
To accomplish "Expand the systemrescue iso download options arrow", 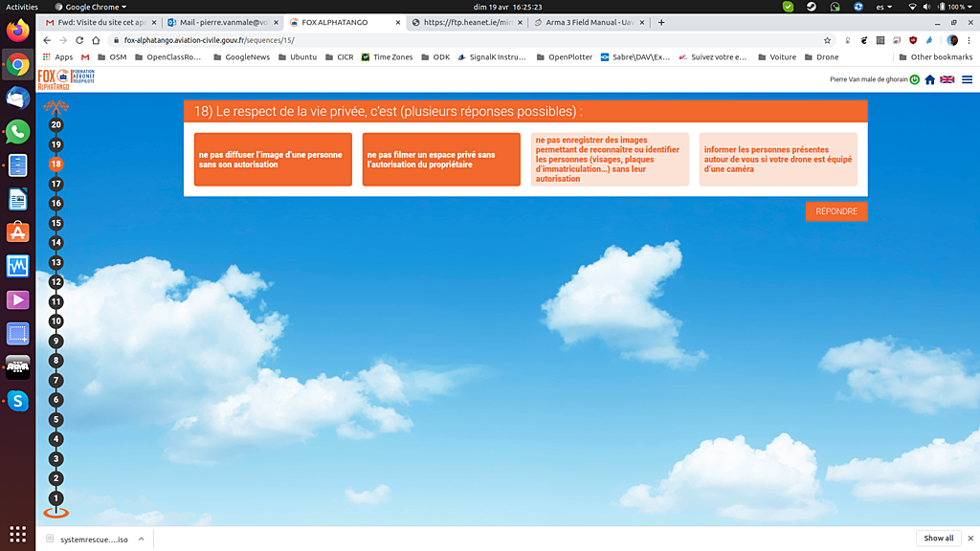I will point(141,539).
